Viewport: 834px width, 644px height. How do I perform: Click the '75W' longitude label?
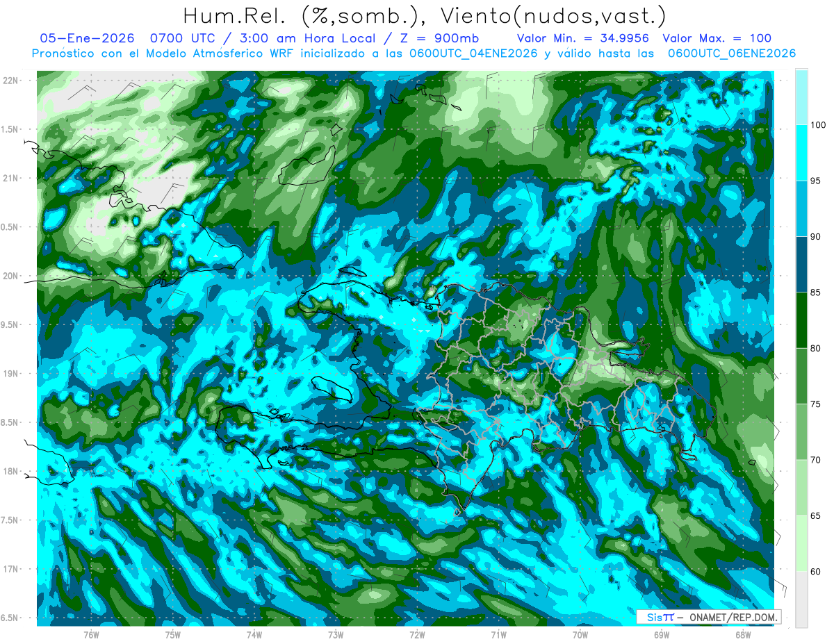pos(172,635)
